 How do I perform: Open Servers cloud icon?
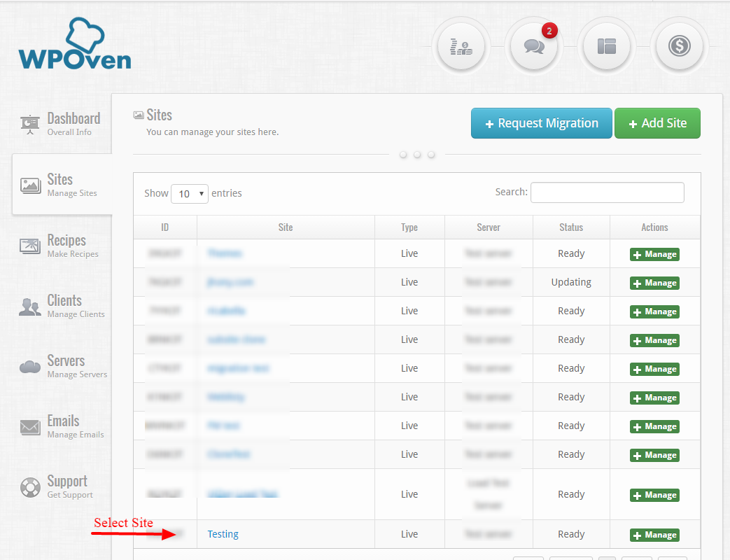(x=30, y=367)
